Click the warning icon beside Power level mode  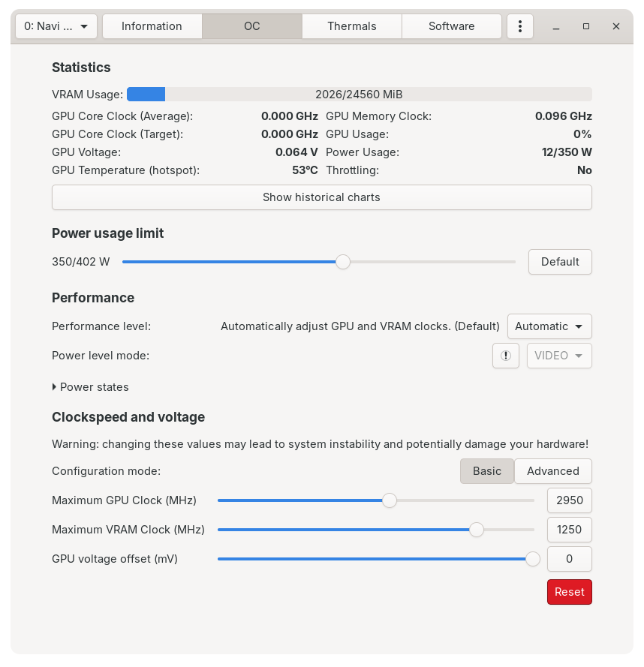505,356
